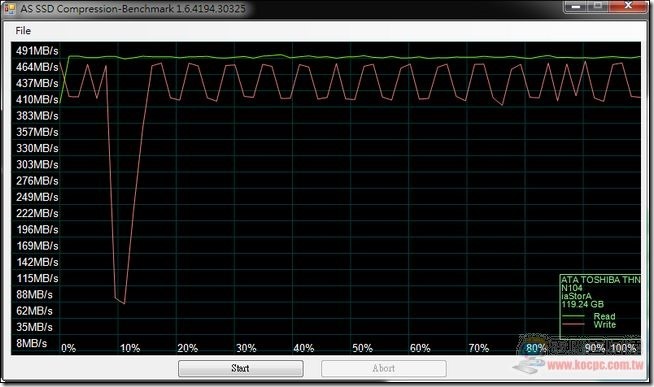Click the 8MB/s axis label
This screenshot has height=387, width=654.
tap(31, 343)
